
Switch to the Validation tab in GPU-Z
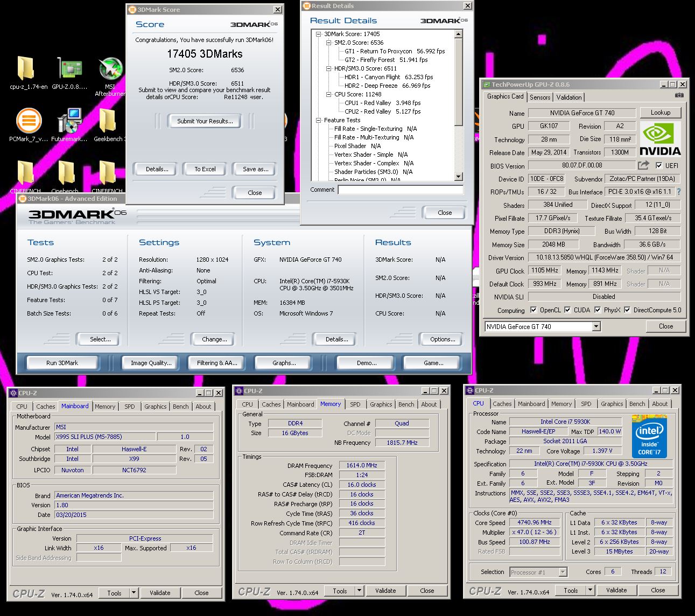point(569,97)
